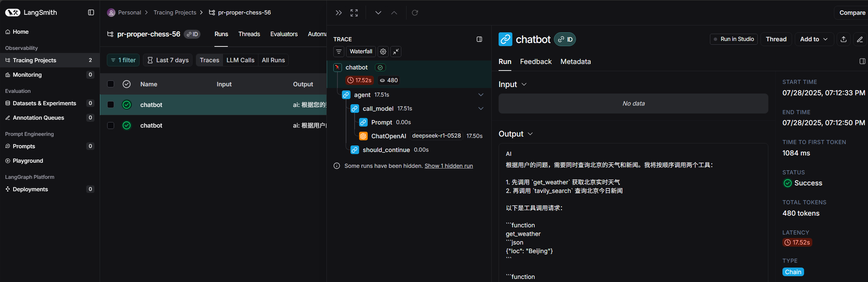Open Annotation Queues
Image resolution: width=868 pixels, height=282 pixels.
tap(49, 118)
